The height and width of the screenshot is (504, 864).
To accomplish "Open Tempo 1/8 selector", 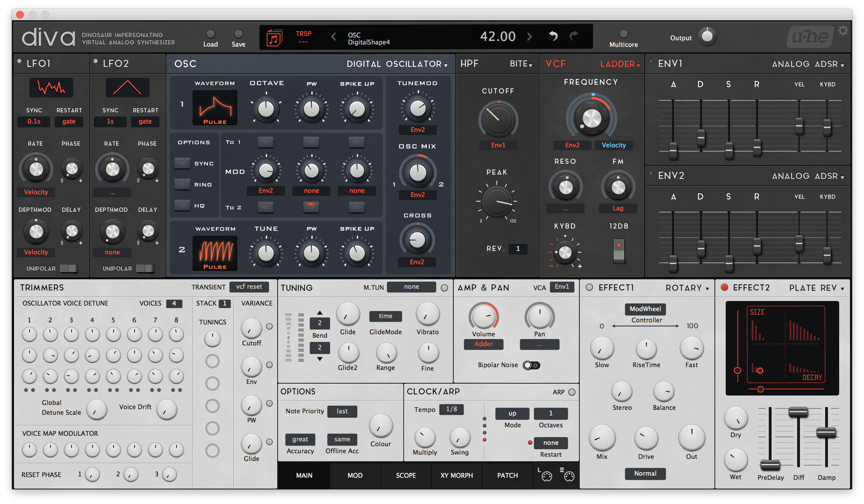I will pyautogui.click(x=451, y=409).
